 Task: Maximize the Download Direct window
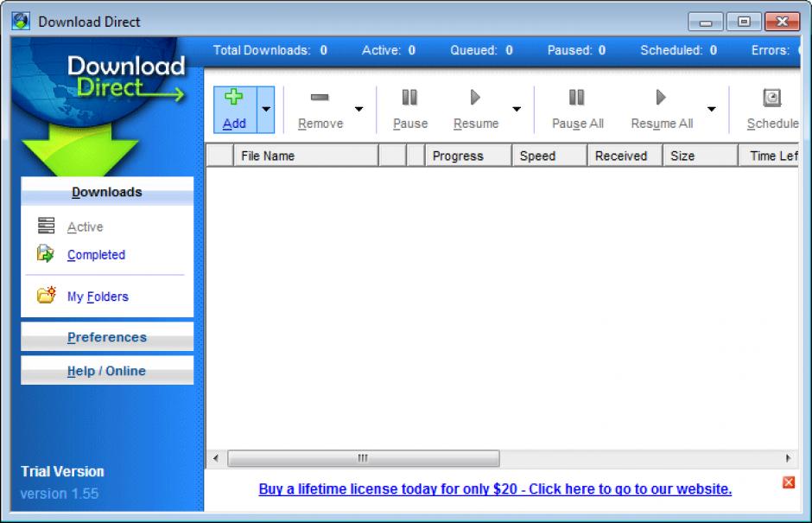(x=744, y=22)
